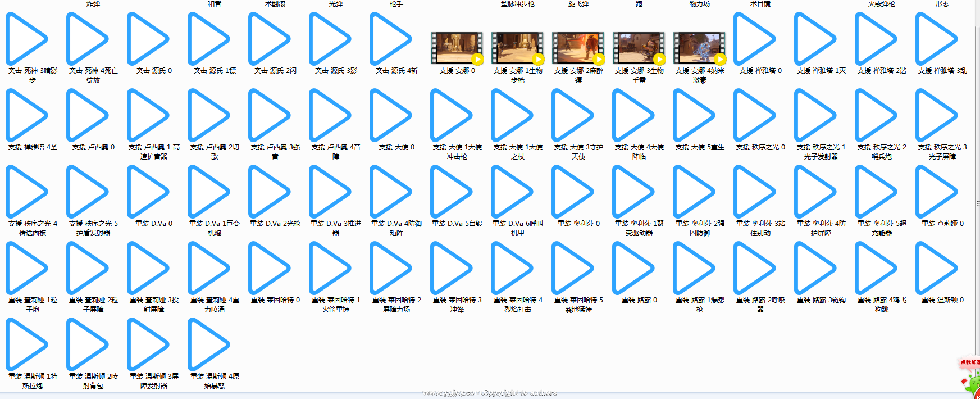Click the 重装 奥利莎 0 video icon

(x=573, y=192)
